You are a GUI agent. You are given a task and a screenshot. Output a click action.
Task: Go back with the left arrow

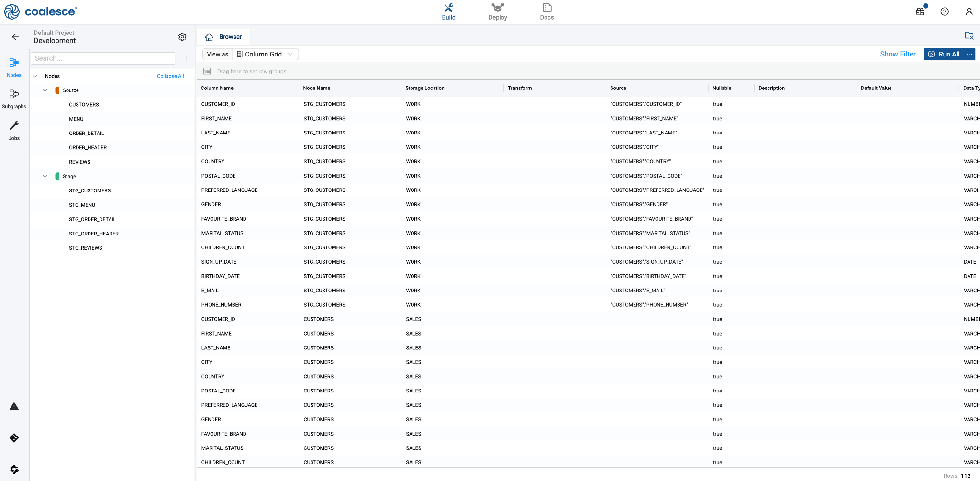point(15,37)
